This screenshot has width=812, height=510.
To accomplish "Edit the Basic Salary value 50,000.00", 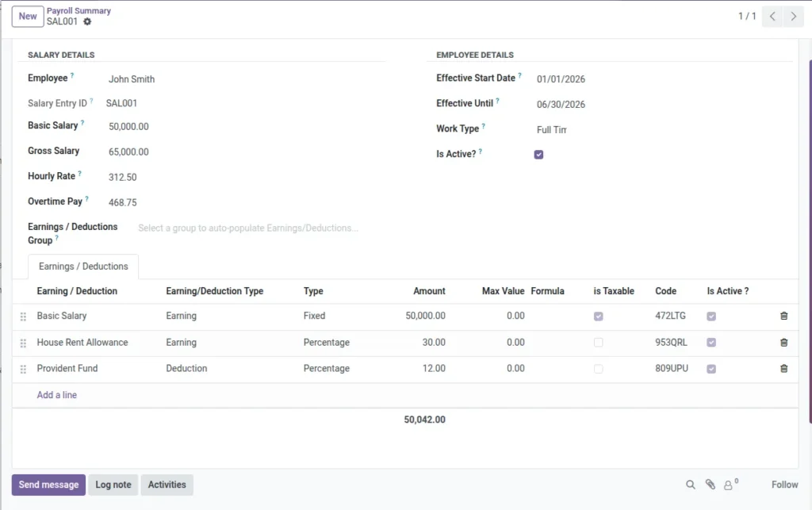I will pyautogui.click(x=128, y=127).
